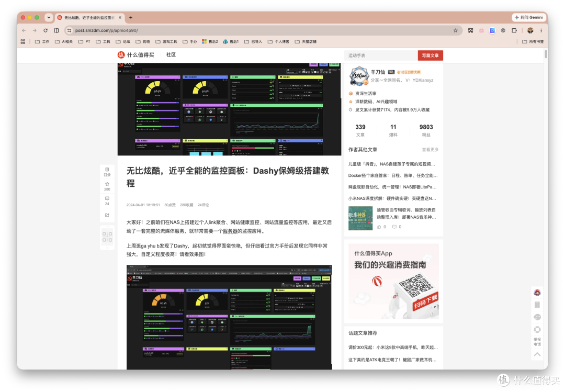Open the 论坛 bookmark folder
The image size is (565, 392).
[x=123, y=42]
